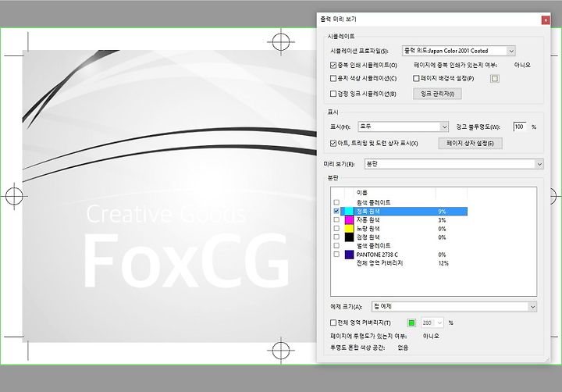Check the 자홍 원색 plate checkbox
The height and width of the screenshot is (392, 562).
click(336, 219)
